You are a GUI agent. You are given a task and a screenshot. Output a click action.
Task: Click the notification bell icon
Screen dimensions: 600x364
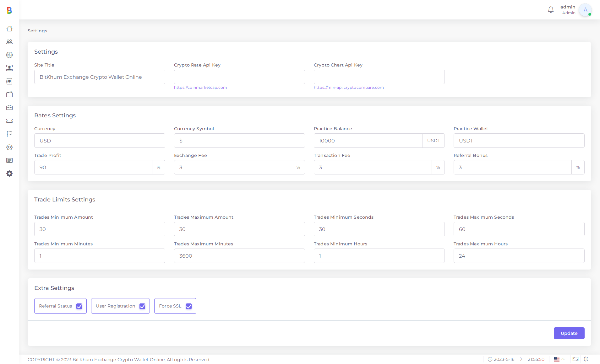click(x=551, y=10)
